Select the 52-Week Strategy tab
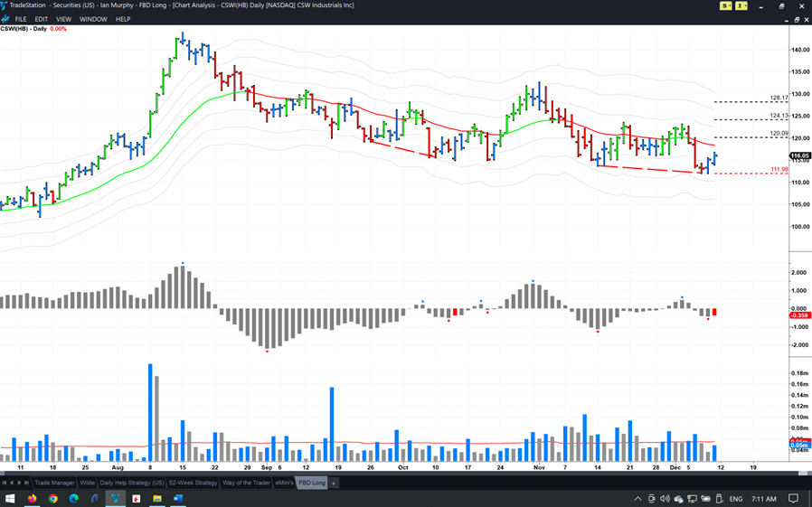 tap(193, 483)
